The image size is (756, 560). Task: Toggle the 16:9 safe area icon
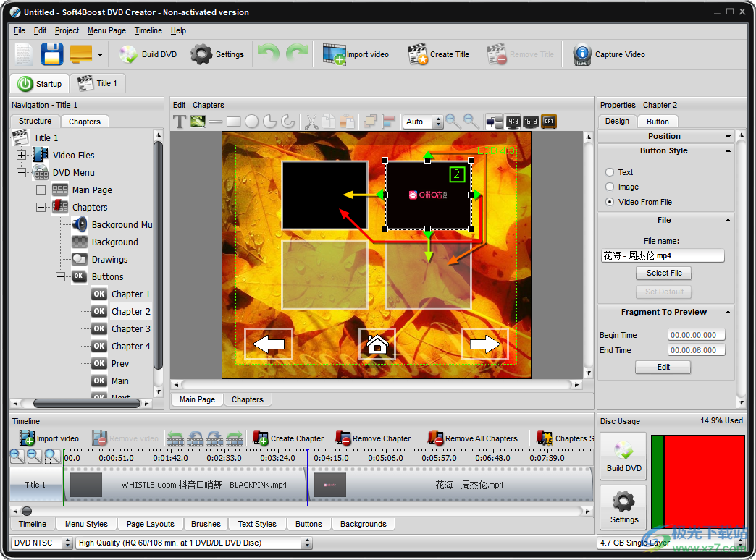(530, 122)
